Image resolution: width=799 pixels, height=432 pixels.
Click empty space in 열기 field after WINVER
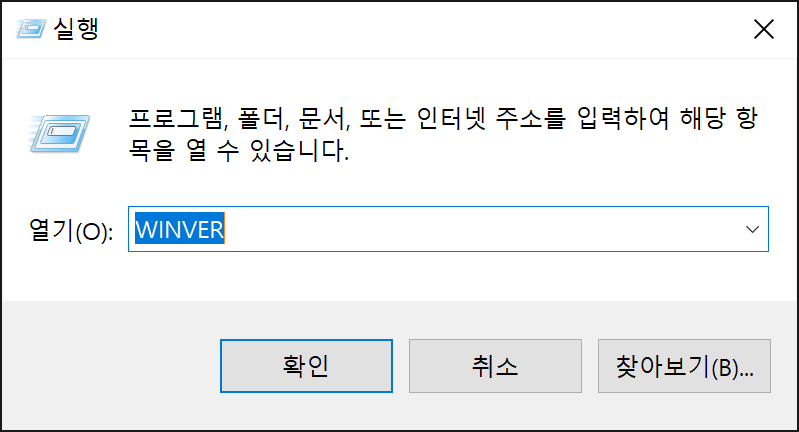(x=479, y=229)
